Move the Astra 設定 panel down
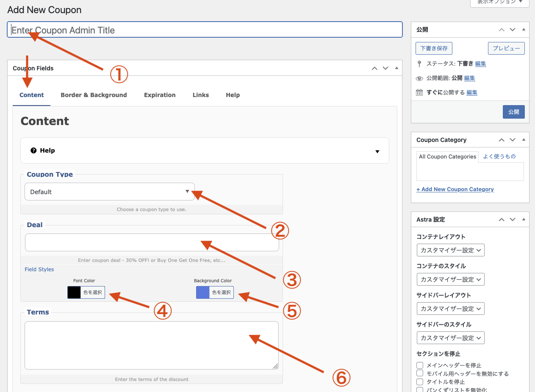535x392 pixels. coord(513,220)
